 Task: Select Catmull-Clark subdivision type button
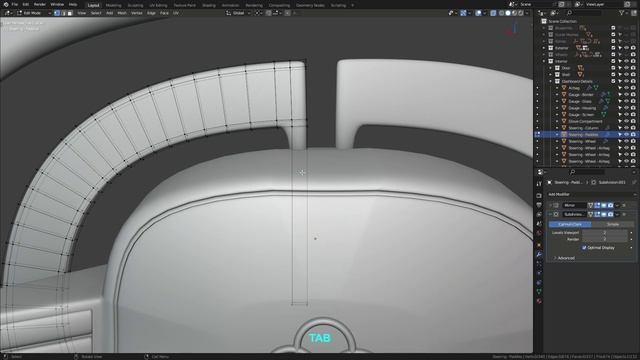pyautogui.click(x=570, y=224)
